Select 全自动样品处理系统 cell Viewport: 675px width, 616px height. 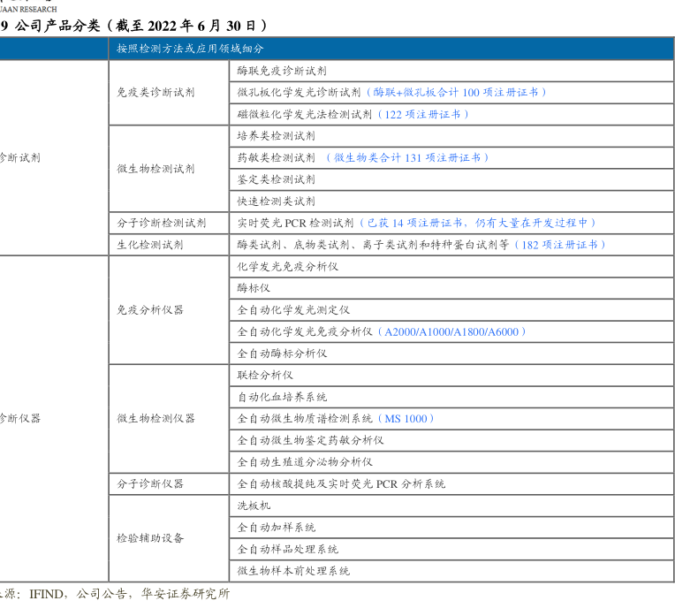pos(451,549)
